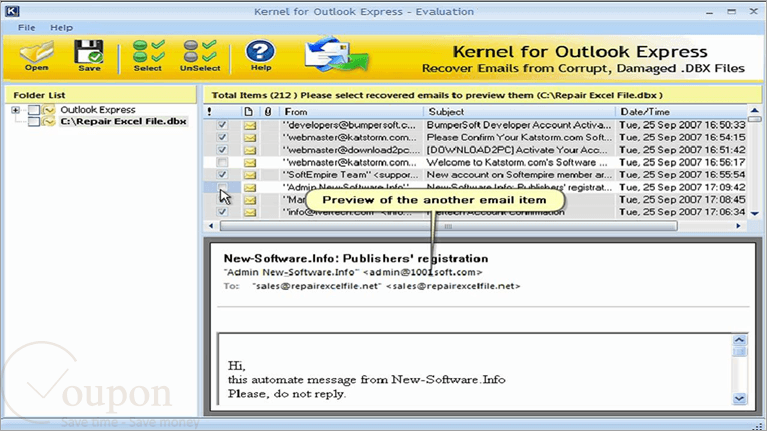Click envelope icon of Please Confirm Your Katstorm row
The width and height of the screenshot is (767, 431).
250,137
